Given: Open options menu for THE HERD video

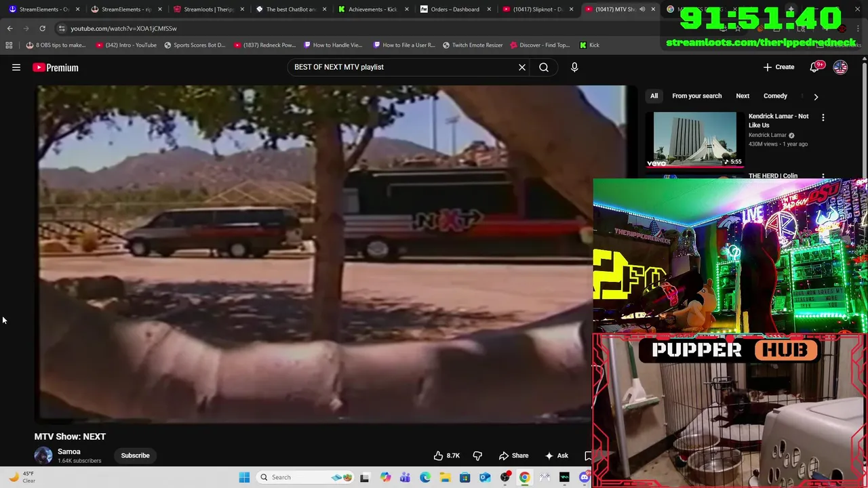Looking at the screenshot, I should coord(823,176).
